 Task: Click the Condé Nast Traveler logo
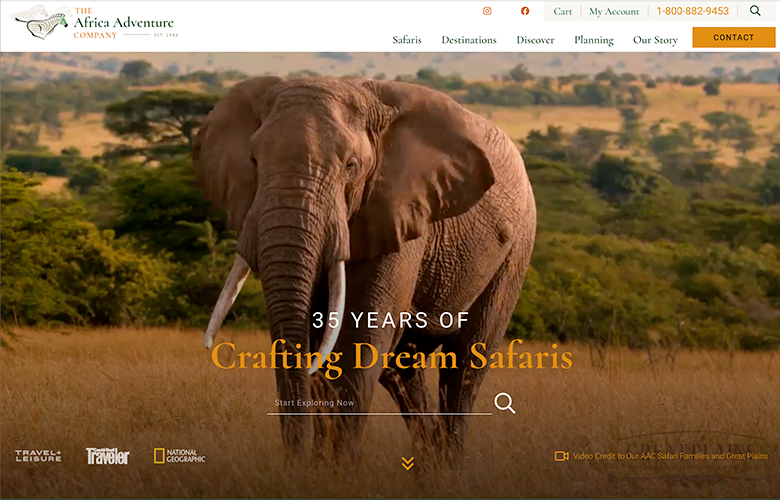(x=107, y=456)
